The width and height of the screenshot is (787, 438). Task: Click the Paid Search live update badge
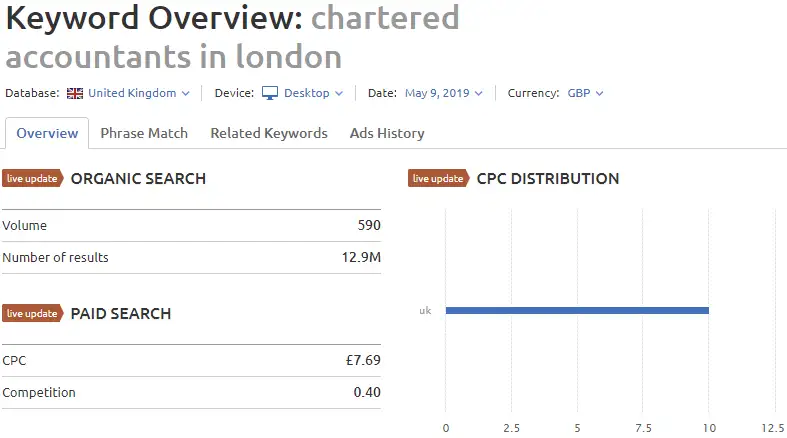coord(33,313)
